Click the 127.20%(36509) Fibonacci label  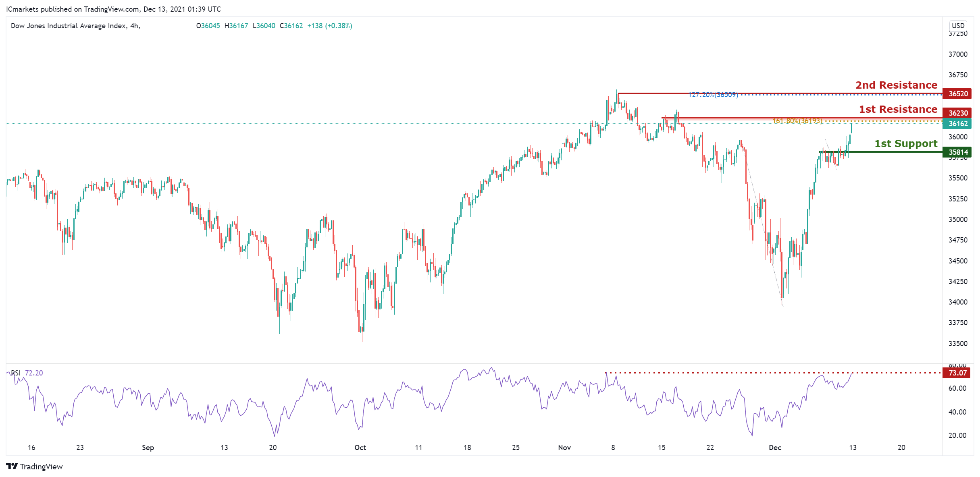pyautogui.click(x=713, y=95)
